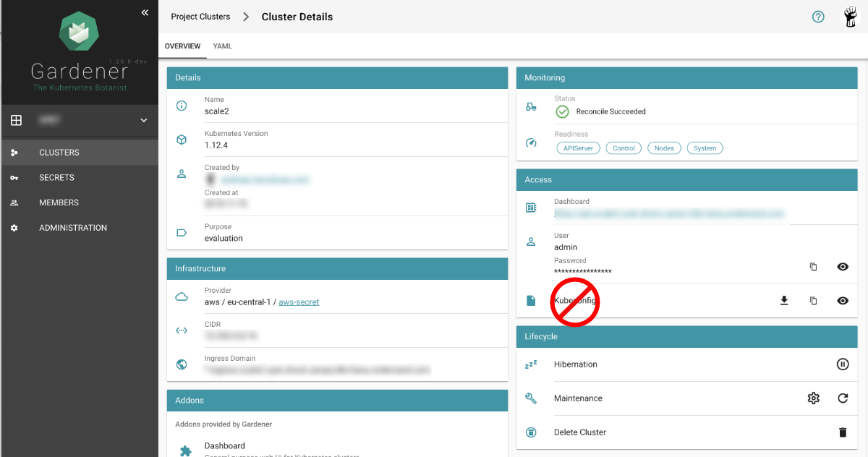Open Administration settings
Screen dimensions: 868x457
click(x=72, y=228)
